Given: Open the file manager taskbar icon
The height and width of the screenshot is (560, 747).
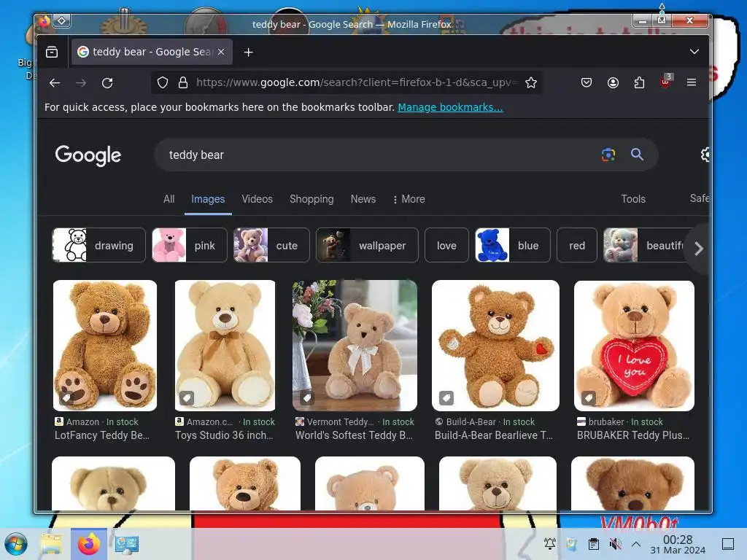Looking at the screenshot, I should tap(51, 544).
